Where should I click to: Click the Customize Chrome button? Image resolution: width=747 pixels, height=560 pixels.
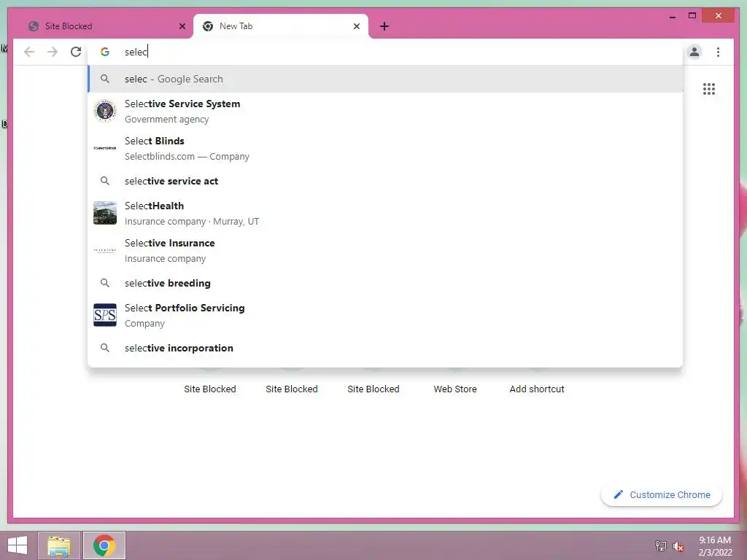(661, 495)
